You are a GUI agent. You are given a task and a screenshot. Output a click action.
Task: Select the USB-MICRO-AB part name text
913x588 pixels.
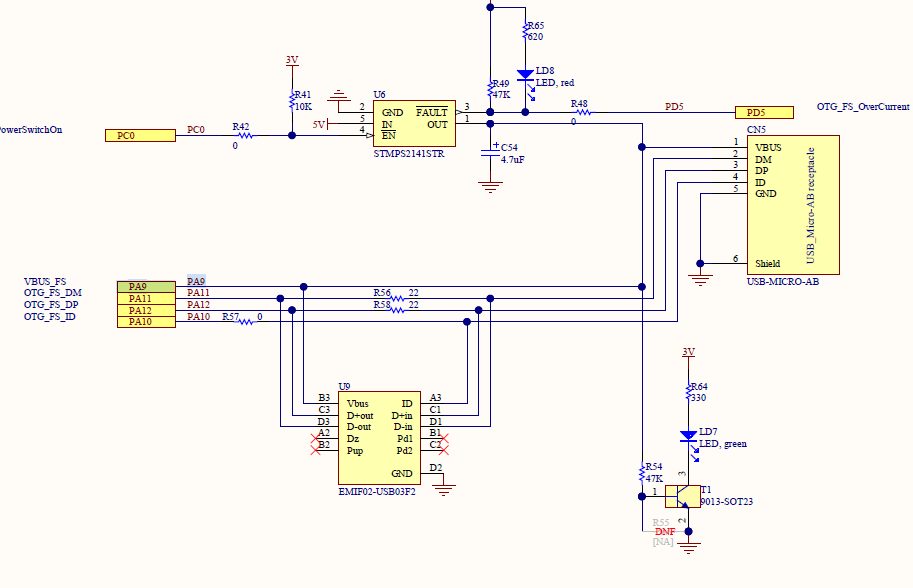pyautogui.click(x=783, y=282)
